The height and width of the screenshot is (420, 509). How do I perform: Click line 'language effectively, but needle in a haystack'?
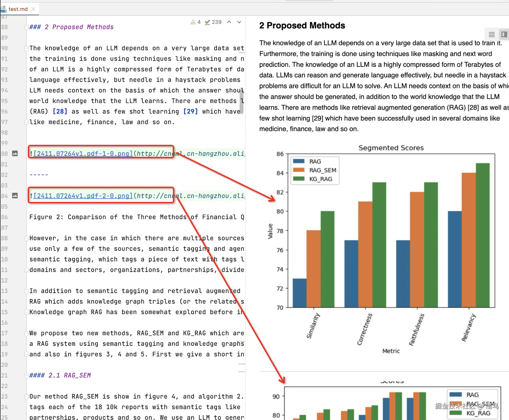coord(135,80)
